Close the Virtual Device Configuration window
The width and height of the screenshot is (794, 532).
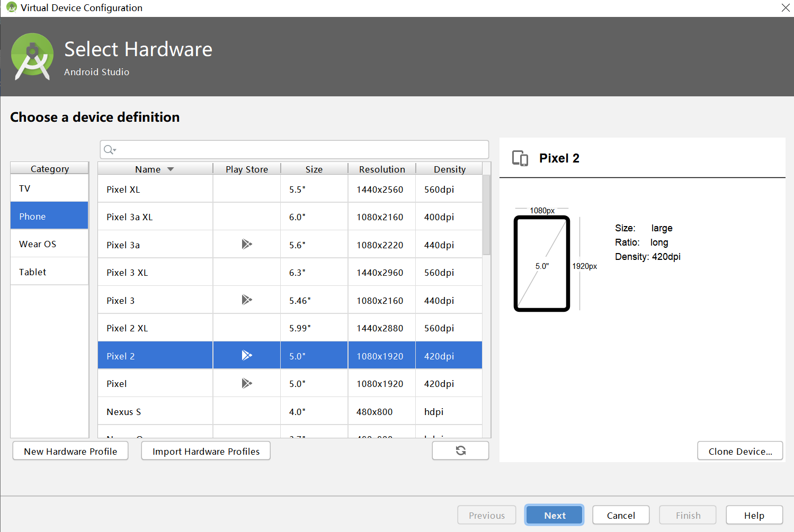coord(786,7)
